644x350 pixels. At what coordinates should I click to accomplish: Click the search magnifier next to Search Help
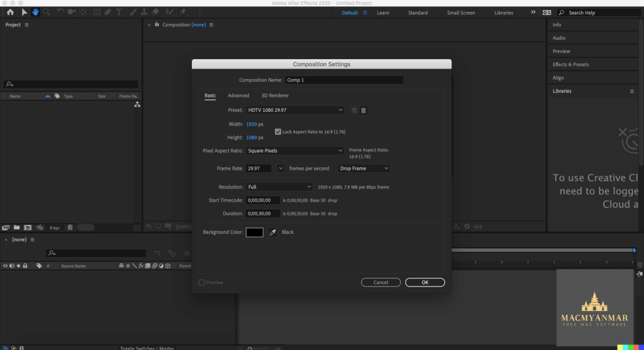pyautogui.click(x=562, y=13)
